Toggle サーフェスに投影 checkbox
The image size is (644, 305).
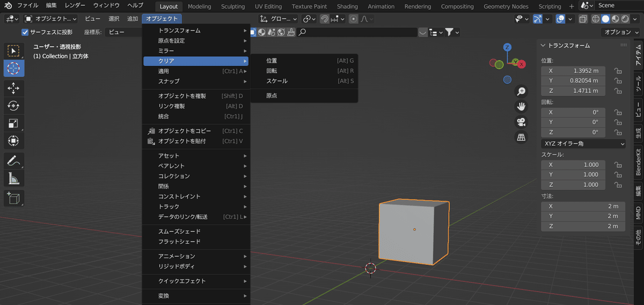(x=25, y=32)
